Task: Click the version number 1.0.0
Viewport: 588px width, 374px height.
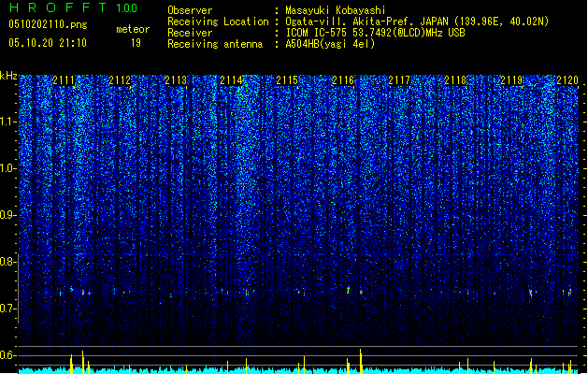Action: point(127,8)
